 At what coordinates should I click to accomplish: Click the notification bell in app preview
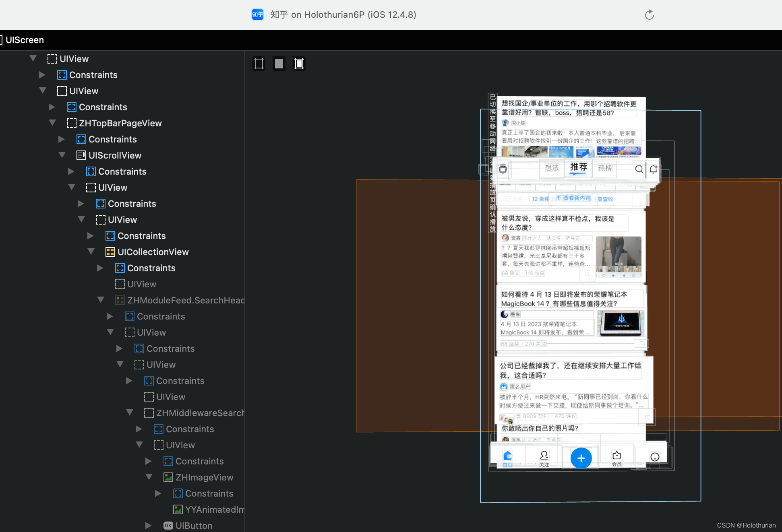[x=653, y=169]
